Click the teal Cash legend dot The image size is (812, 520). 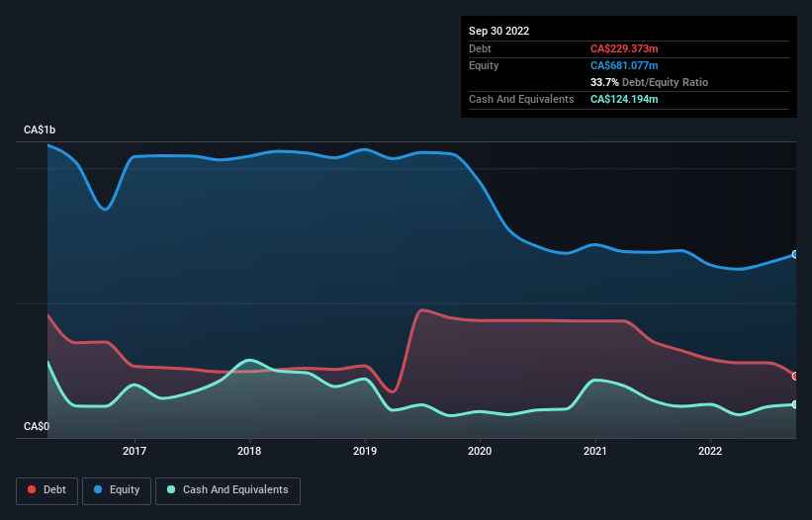click(171, 489)
